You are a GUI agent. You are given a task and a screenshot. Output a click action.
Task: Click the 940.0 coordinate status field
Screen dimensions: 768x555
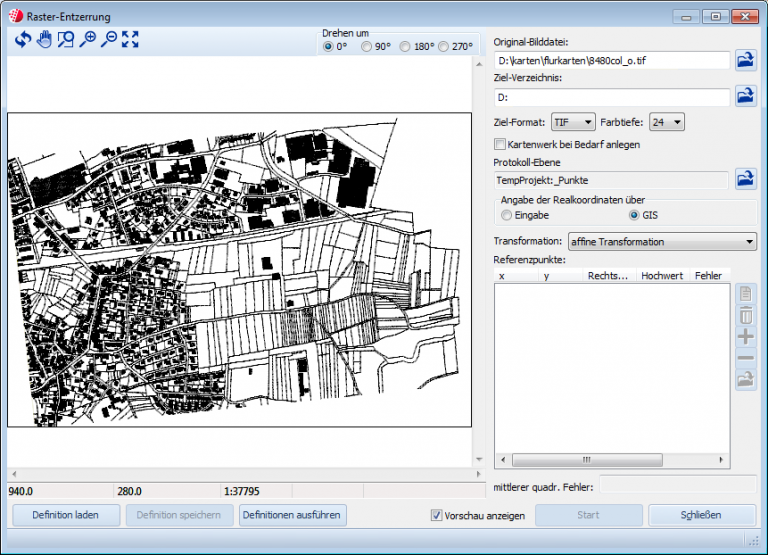(x=60, y=491)
